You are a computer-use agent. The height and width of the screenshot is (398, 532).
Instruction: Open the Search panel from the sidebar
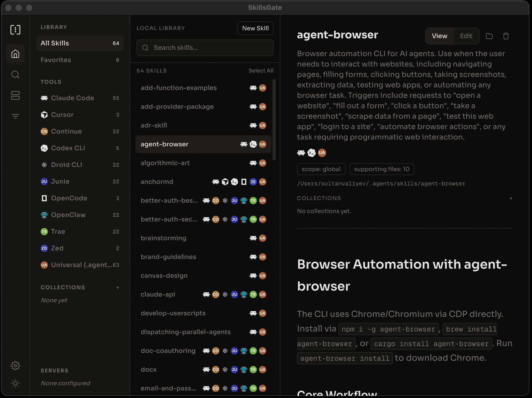click(x=15, y=75)
